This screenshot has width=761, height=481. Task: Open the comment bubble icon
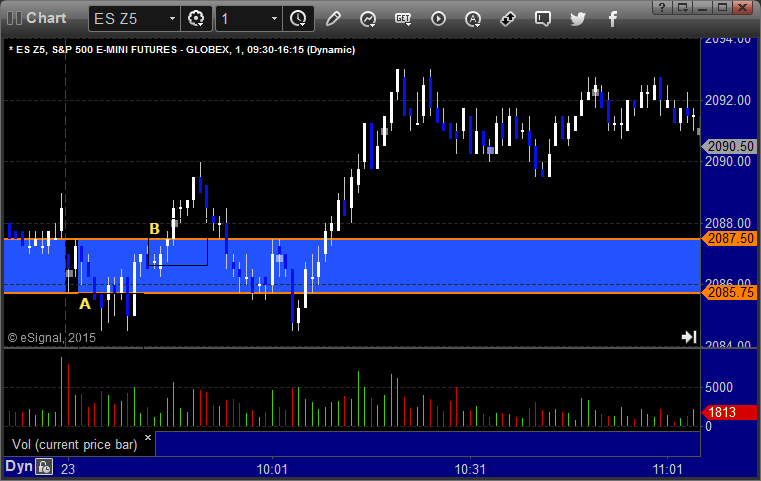[543, 19]
